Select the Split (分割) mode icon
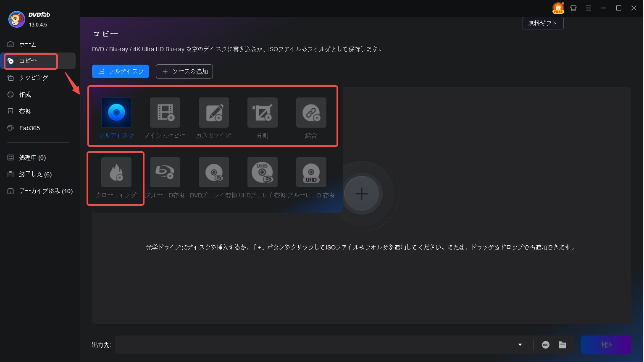644x362 pixels. (x=263, y=113)
